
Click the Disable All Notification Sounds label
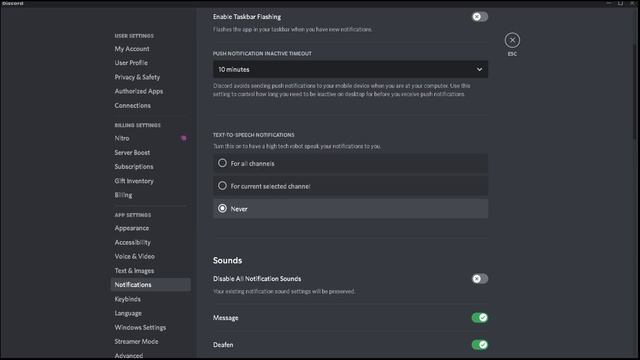[x=257, y=279]
